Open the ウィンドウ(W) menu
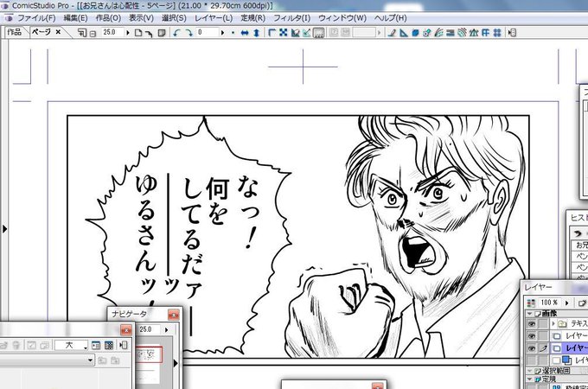 coord(342,18)
